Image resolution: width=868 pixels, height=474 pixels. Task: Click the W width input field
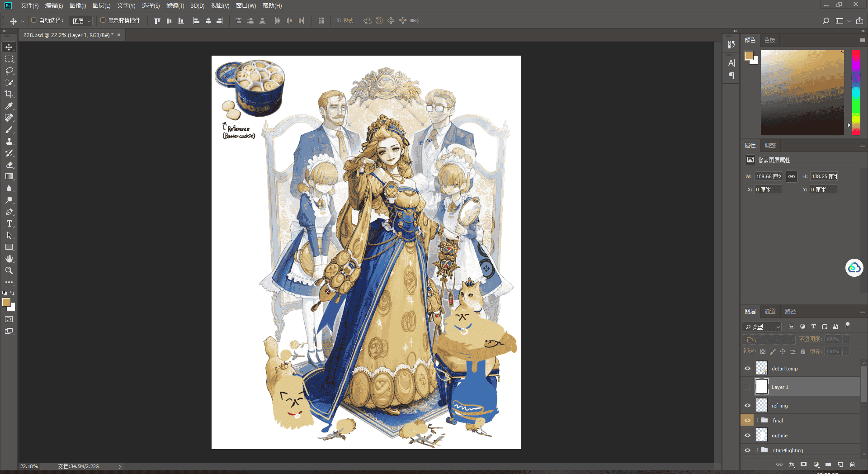pos(768,176)
